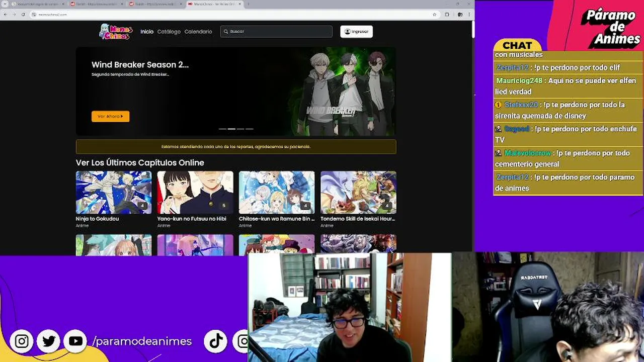The height and width of the screenshot is (362, 644).
Task: Open the Catálogo page
Action: point(169,31)
